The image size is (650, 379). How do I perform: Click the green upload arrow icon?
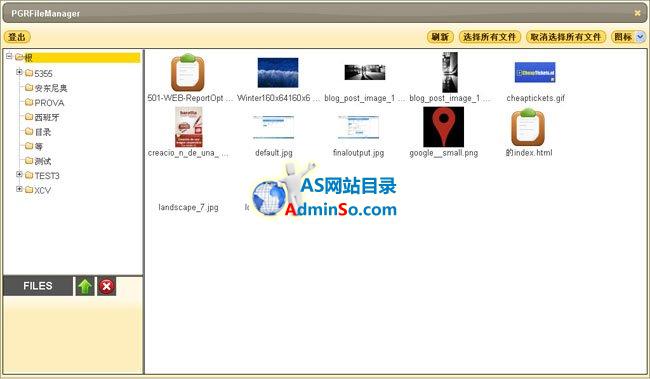(85, 287)
